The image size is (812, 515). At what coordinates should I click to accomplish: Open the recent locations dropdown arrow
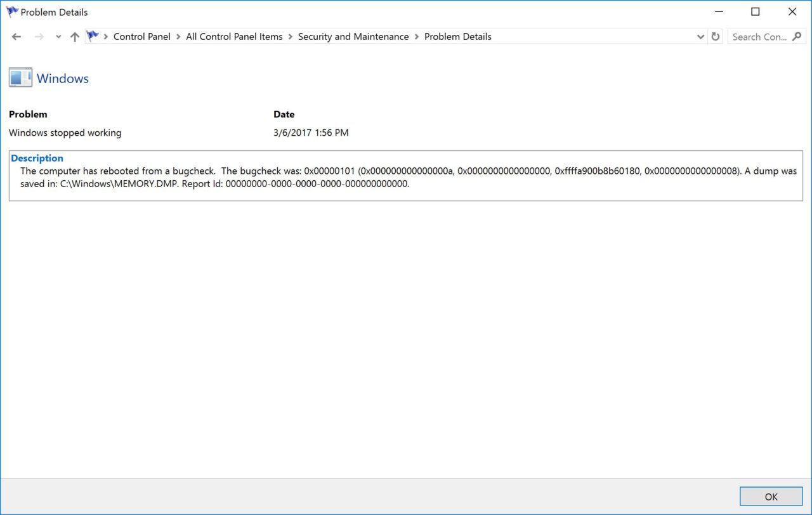pyautogui.click(x=58, y=37)
